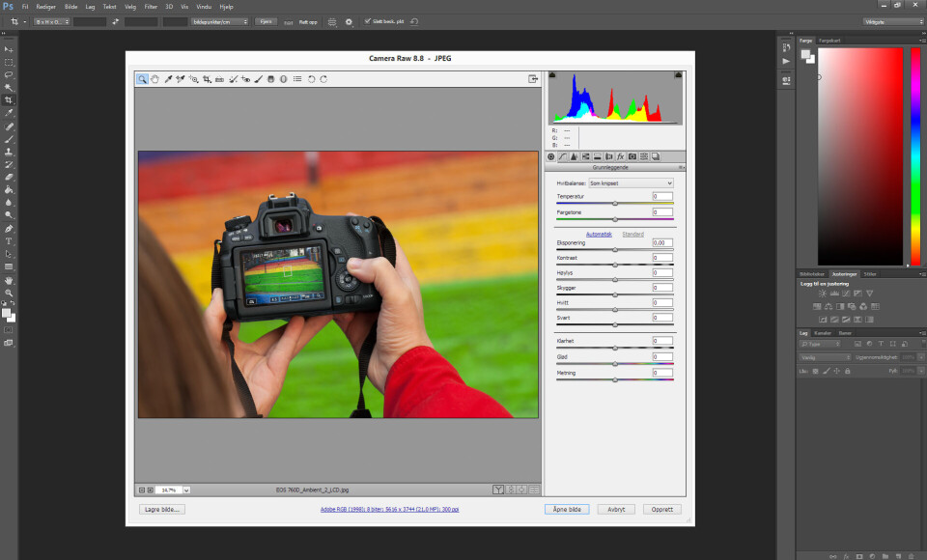
Task: Add a Brightness/Contrast adjustment
Action: 823,294
